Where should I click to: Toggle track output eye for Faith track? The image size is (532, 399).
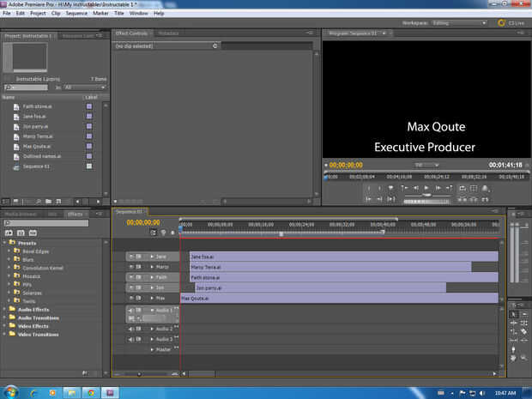coord(131,277)
